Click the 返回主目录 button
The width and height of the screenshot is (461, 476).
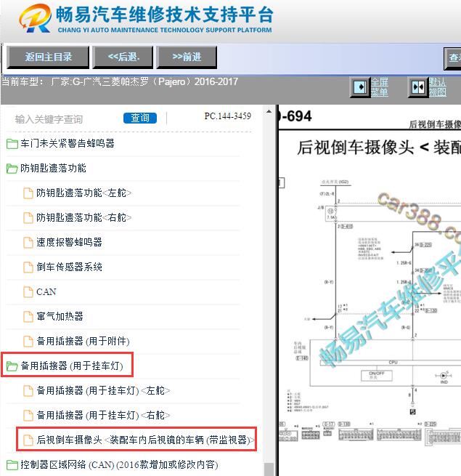click(x=48, y=57)
